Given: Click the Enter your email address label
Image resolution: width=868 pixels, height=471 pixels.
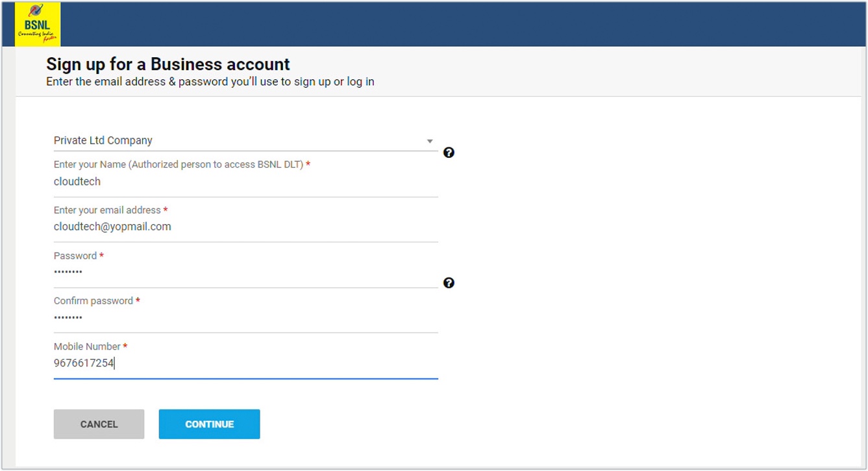Looking at the screenshot, I should pos(106,210).
